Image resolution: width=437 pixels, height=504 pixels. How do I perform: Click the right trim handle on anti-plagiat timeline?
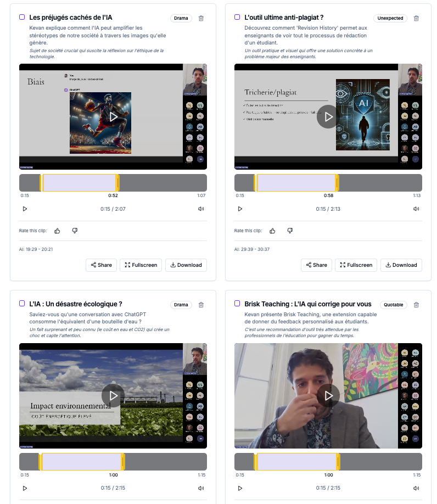[x=337, y=183]
